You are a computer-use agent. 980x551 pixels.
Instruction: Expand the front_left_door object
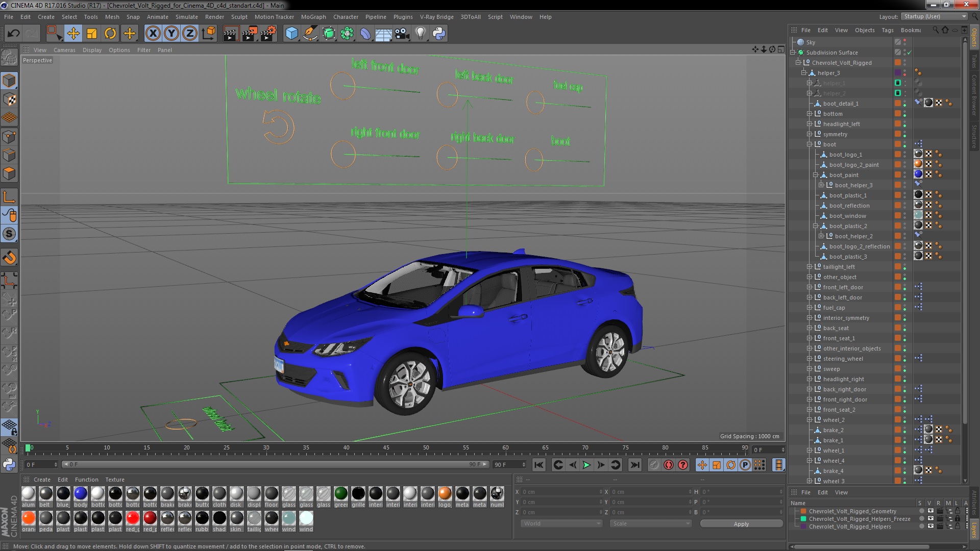point(810,287)
